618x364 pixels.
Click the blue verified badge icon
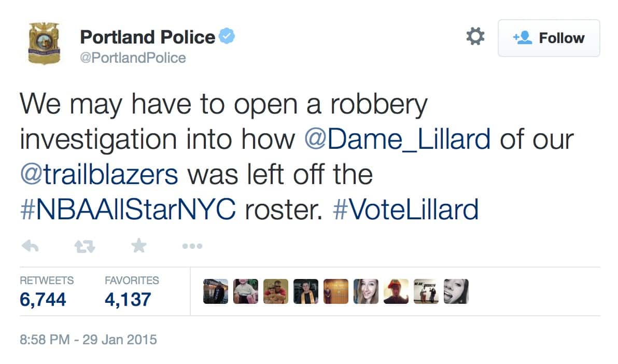pos(227,37)
